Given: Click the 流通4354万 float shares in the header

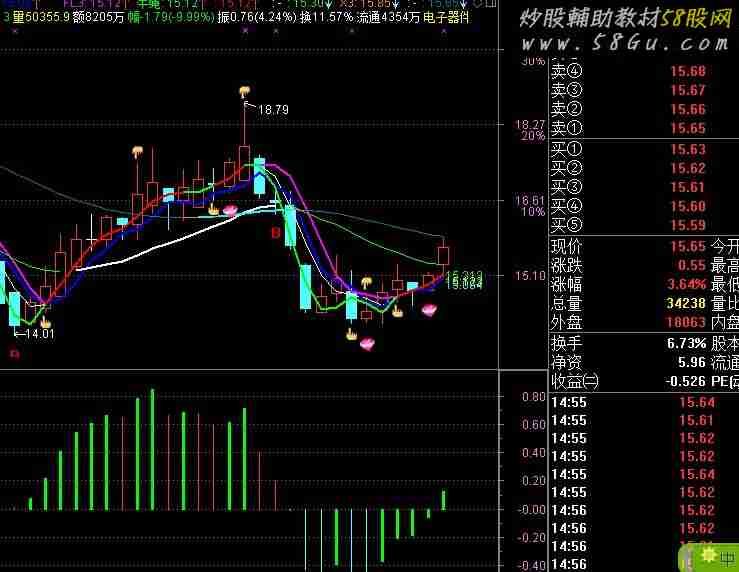Looking at the screenshot, I should point(388,18).
